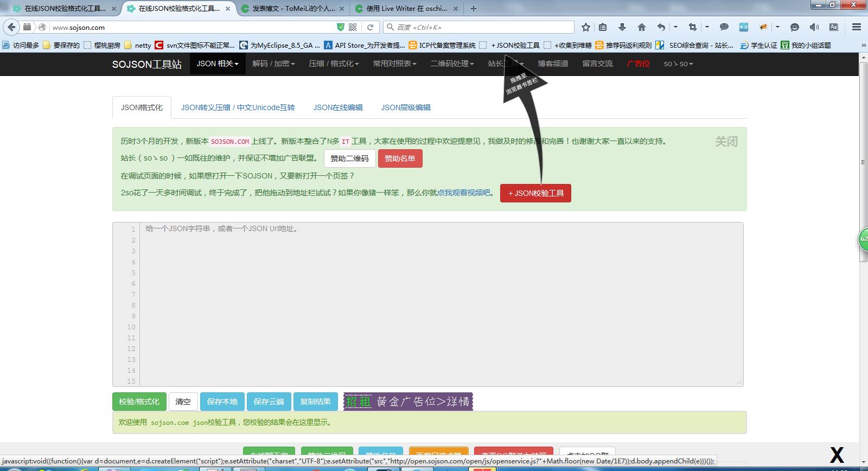Image resolution: width=868 pixels, height=471 pixels.
Task: Click the blue translate toolbar icon
Action: pyautogui.click(x=744, y=27)
